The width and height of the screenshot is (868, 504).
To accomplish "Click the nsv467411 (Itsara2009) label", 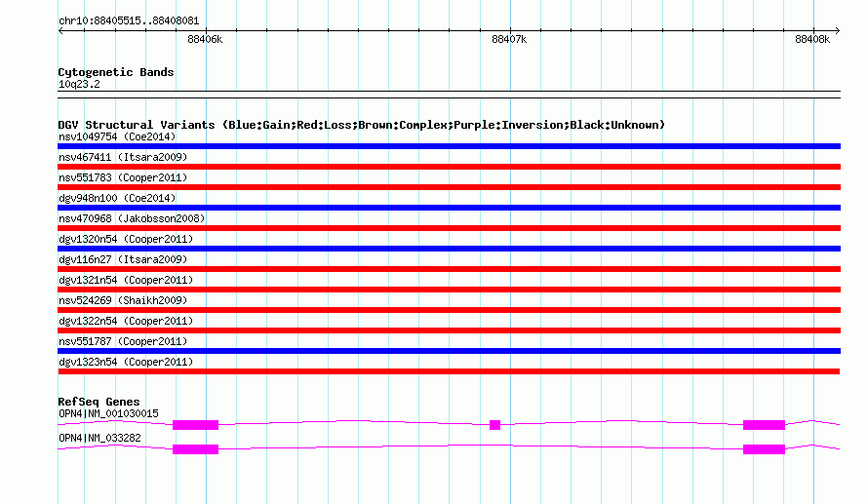I will click(123, 157).
